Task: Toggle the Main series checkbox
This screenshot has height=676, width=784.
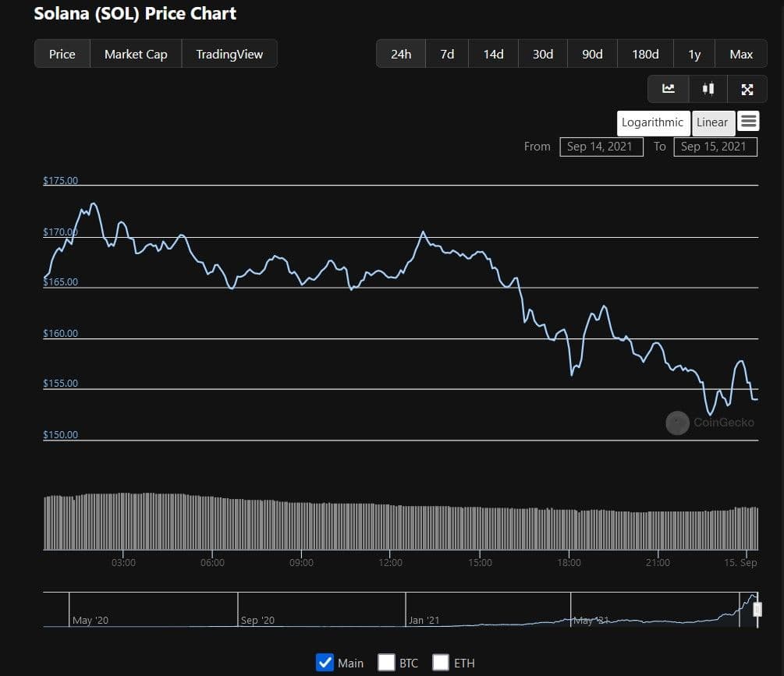Action: point(325,663)
